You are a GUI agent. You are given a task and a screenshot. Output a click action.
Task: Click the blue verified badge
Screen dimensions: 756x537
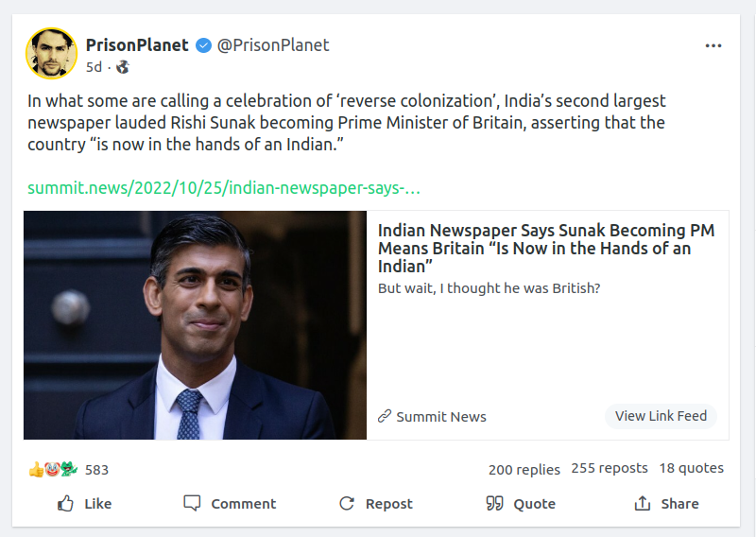[x=203, y=45]
